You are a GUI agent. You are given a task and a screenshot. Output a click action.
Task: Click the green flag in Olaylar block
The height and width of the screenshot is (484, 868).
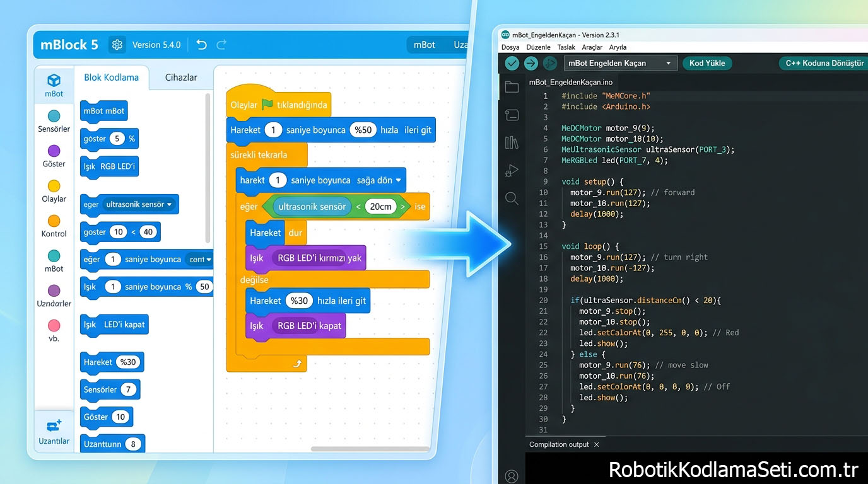coord(267,104)
